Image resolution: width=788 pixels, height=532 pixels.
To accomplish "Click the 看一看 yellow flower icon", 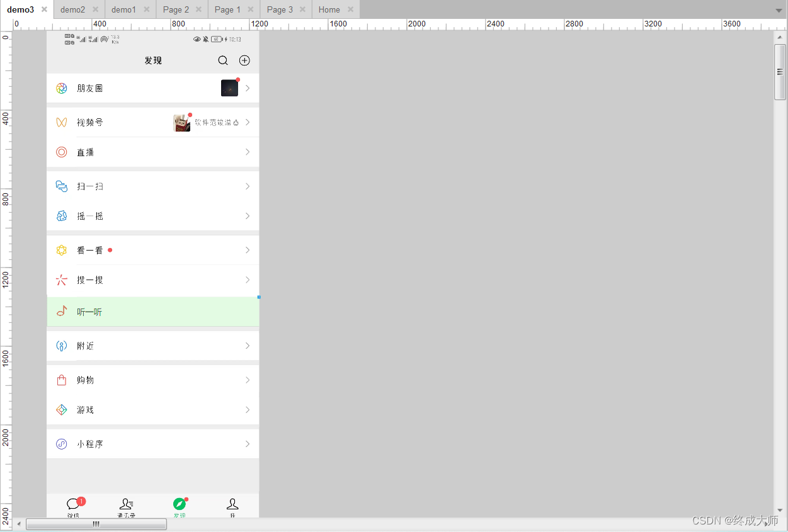I will click(x=61, y=250).
